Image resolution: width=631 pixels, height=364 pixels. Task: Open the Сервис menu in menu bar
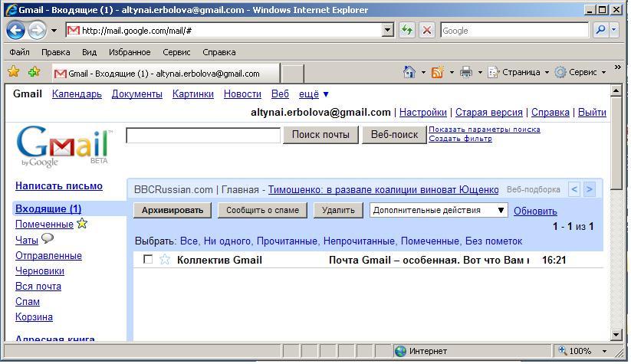[176, 52]
